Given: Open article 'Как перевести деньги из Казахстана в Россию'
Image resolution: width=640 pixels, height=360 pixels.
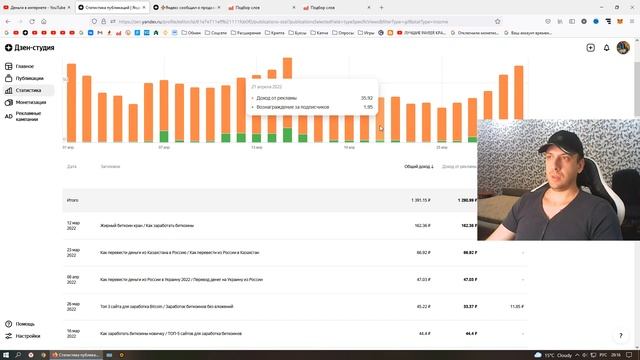Looking at the screenshot, I should click(180, 253).
